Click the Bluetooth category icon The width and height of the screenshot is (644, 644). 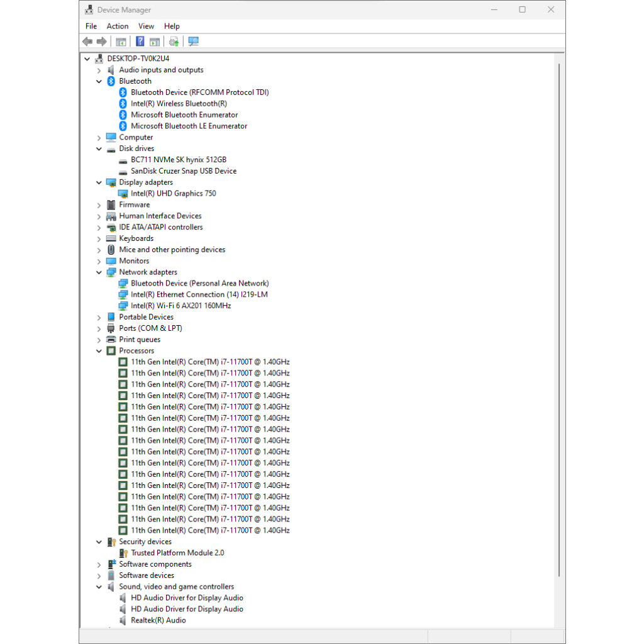tap(111, 81)
